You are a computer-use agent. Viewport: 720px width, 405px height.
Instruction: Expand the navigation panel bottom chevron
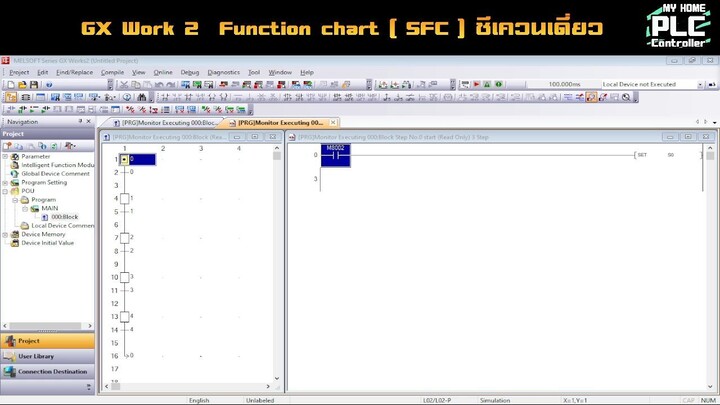click(x=89, y=387)
